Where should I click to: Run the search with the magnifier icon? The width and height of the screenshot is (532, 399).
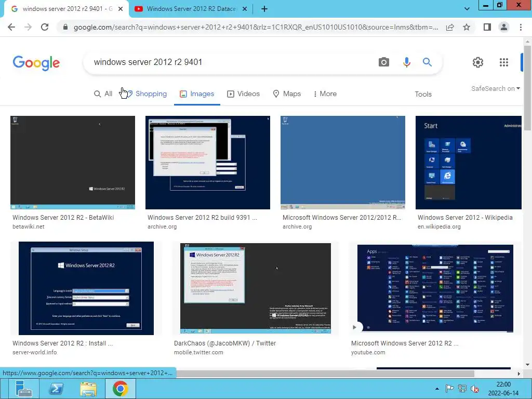[427, 62]
